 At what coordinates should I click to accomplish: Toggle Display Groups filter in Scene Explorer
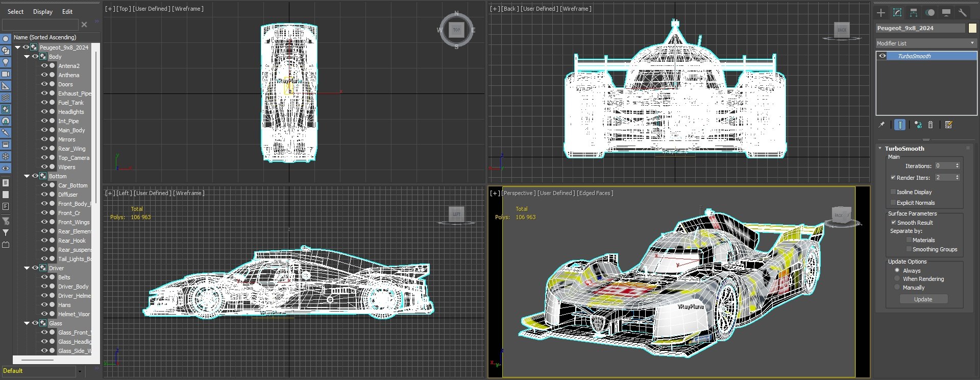point(6,109)
